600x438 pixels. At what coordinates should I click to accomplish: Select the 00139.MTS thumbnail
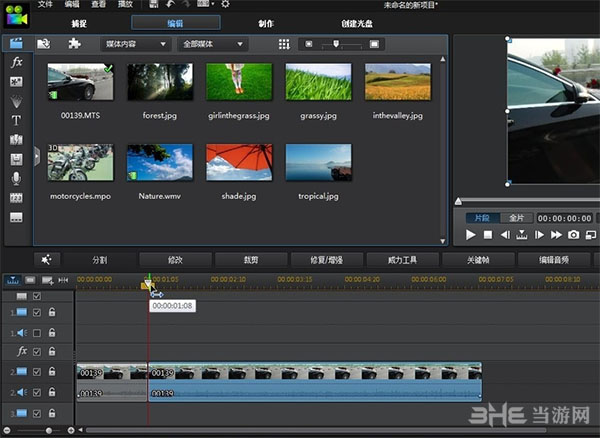[x=80, y=82]
